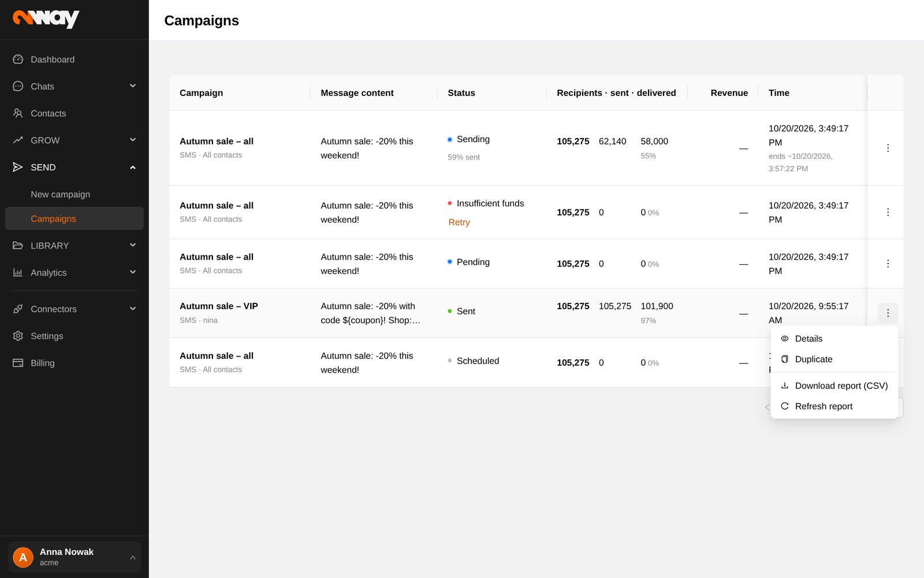
Task: Retry the Insufficient funds campaign
Action: 459,222
